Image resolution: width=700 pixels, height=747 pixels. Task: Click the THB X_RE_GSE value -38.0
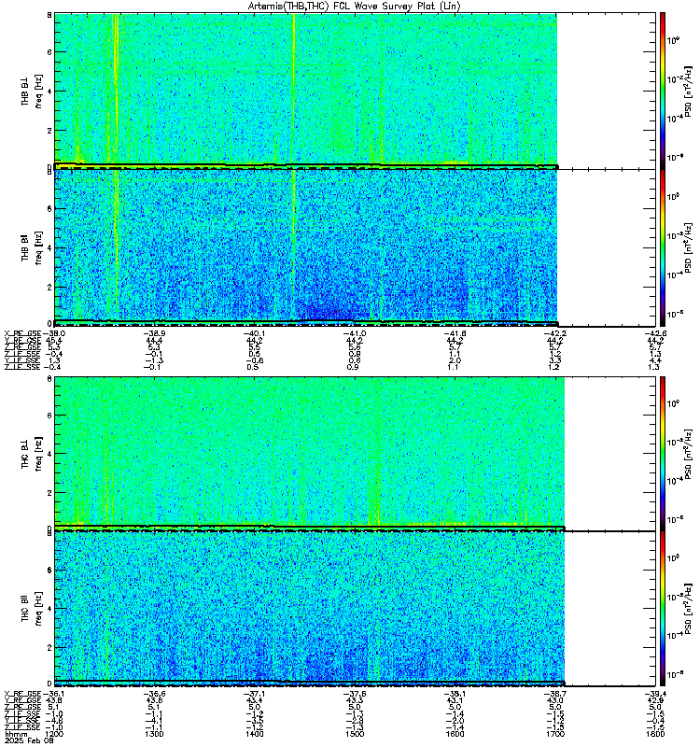point(54,333)
